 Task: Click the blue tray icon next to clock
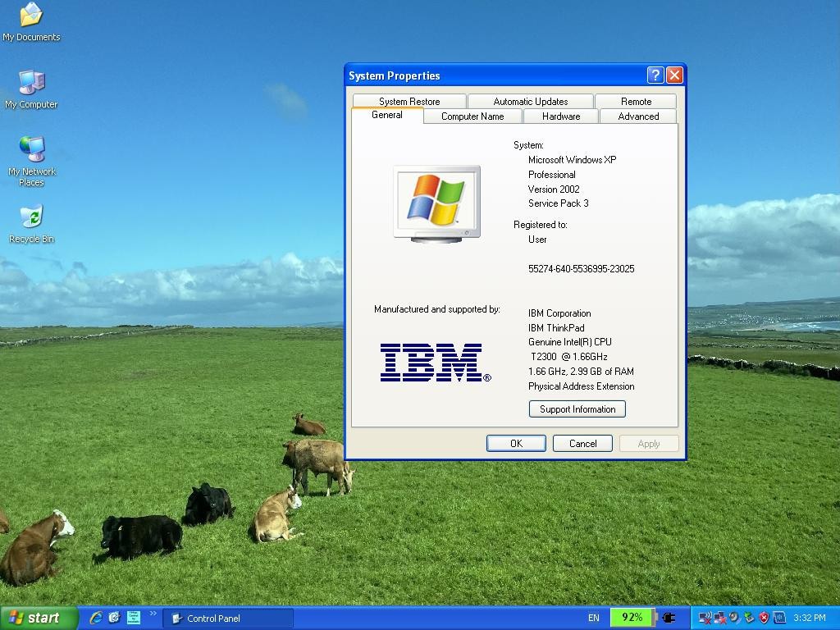(x=779, y=618)
